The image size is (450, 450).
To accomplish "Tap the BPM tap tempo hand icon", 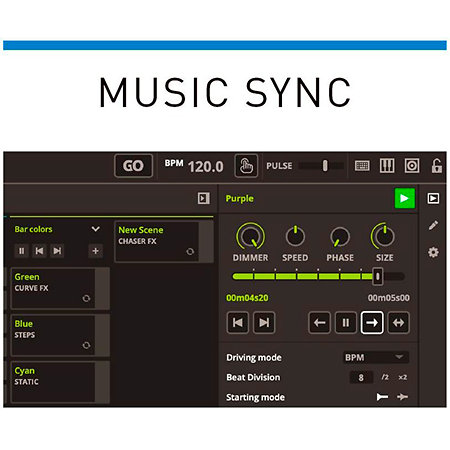I will coord(246,166).
